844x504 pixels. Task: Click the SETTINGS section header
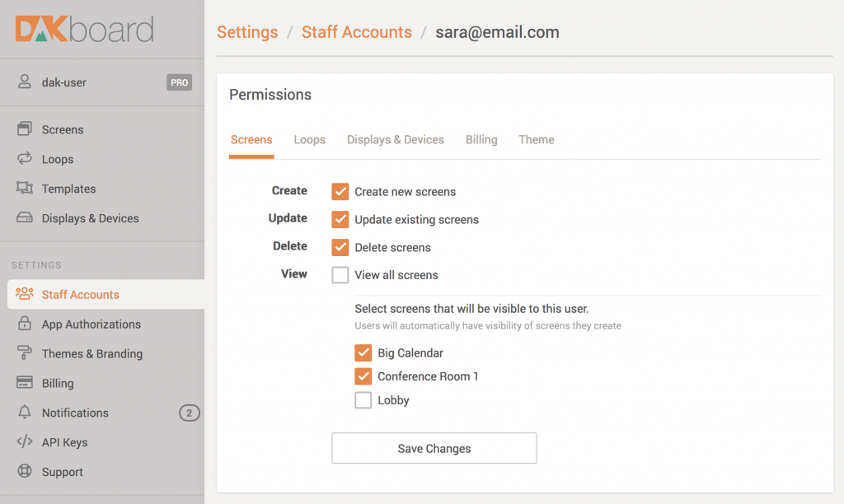(x=36, y=265)
